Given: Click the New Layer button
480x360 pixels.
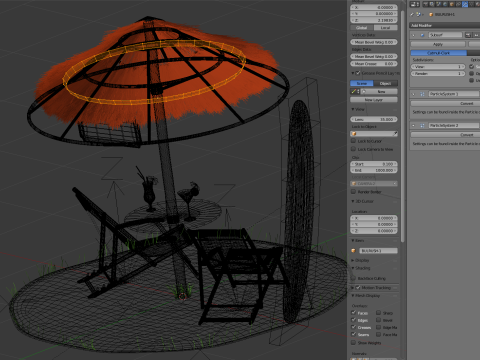Looking at the screenshot, I should click(374, 100).
